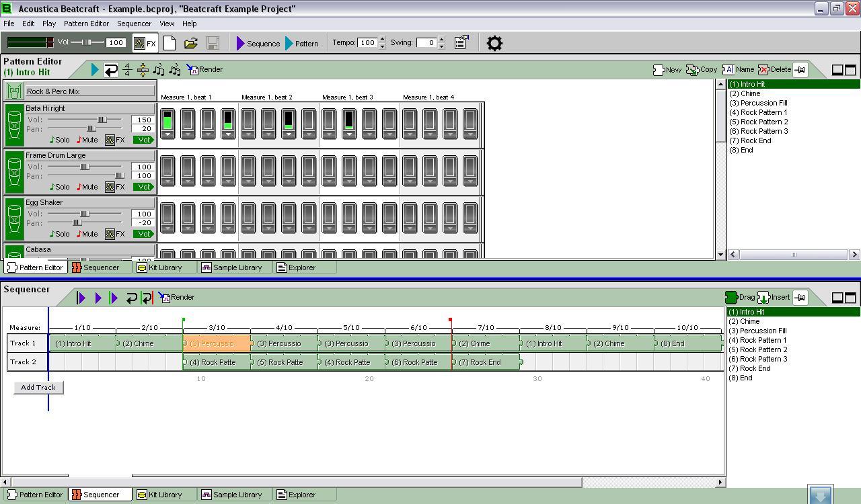Copy the selected pattern
The width and height of the screenshot is (861, 504).
tap(702, 69)
